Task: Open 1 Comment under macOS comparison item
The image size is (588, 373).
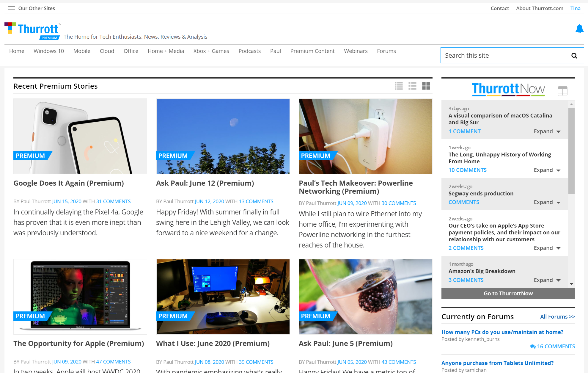Action: click(x=464, y=131)
